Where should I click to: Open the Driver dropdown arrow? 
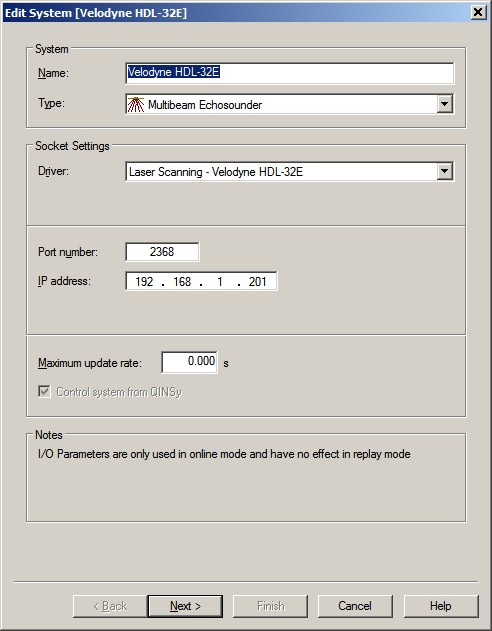click(x=445, y=171)
